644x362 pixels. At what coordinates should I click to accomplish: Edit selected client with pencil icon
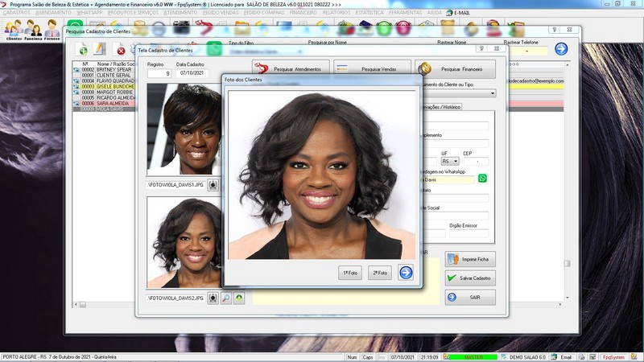[x=99, y=49]
